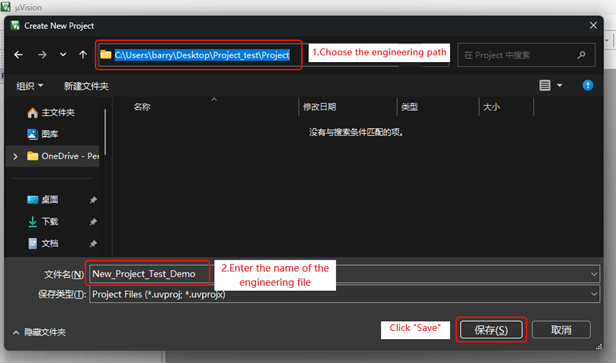Open 图库 gallery in sidebar

tap(43, 134)
